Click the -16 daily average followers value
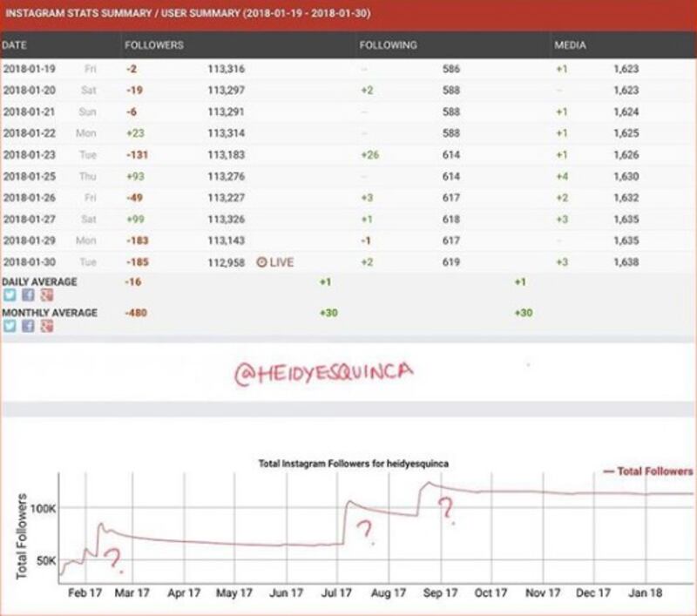Screen dimensions: 697x616 pos(133,281)
